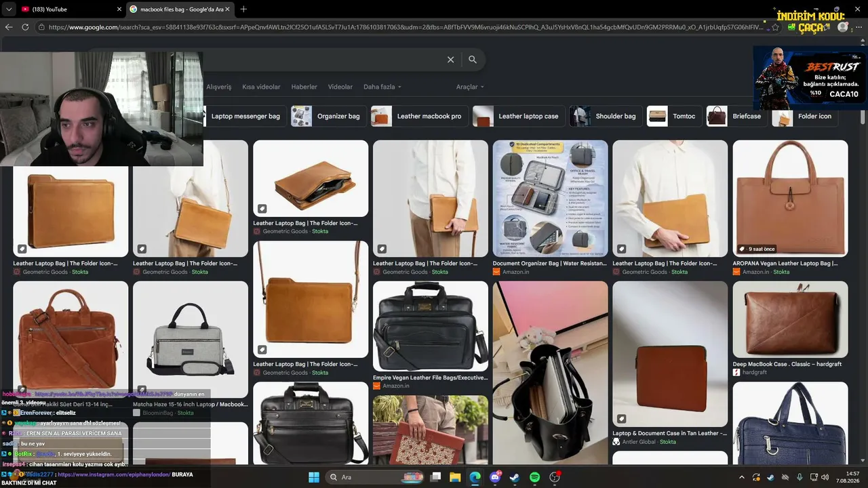This screenshot has width=868, height=488.
Task: Open the grey Matcha Haze laptop bag image
Action: pyautogui.click(x=191, y=339)
